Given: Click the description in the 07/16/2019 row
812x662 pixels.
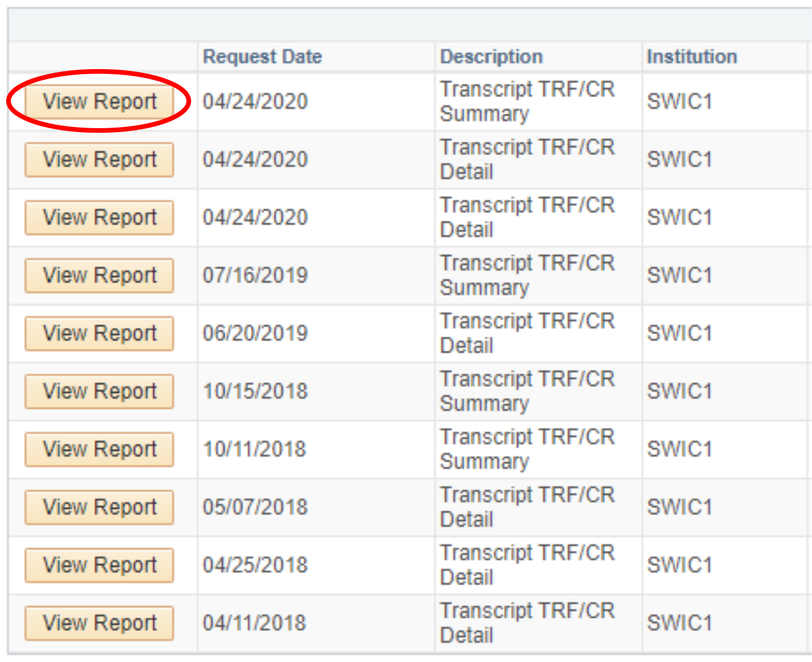Looking at the screenshot, I should click(527, 275).
